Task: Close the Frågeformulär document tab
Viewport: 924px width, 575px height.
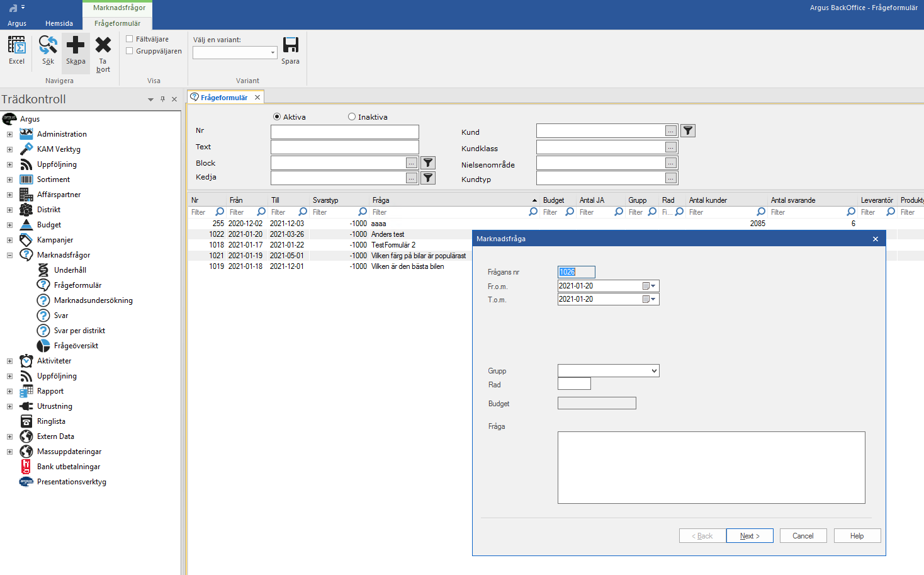Action: tap(257, 98)
